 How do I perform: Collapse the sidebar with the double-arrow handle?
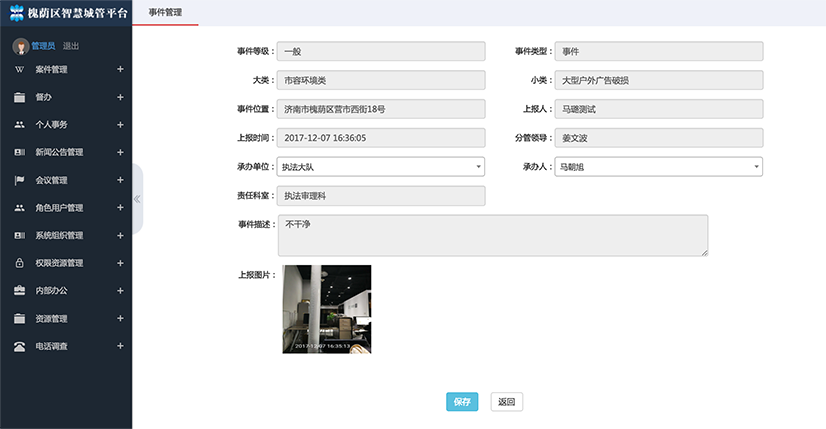click(137, 199)
